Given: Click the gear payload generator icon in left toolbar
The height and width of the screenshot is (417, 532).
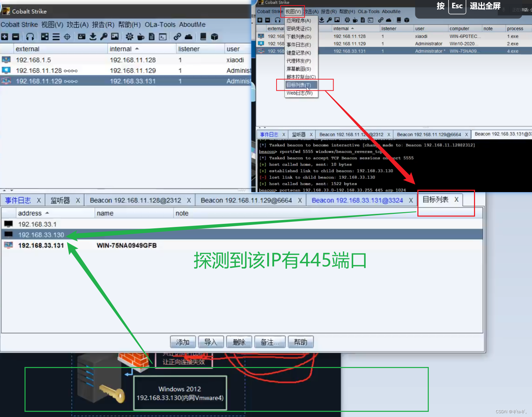Looking at the screenshot, I should [129, 37].
